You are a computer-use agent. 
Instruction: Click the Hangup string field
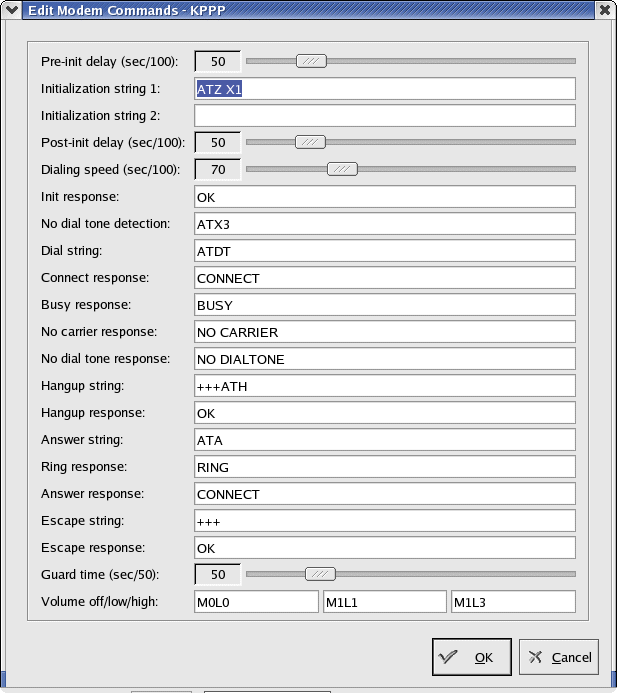point(385,386)
